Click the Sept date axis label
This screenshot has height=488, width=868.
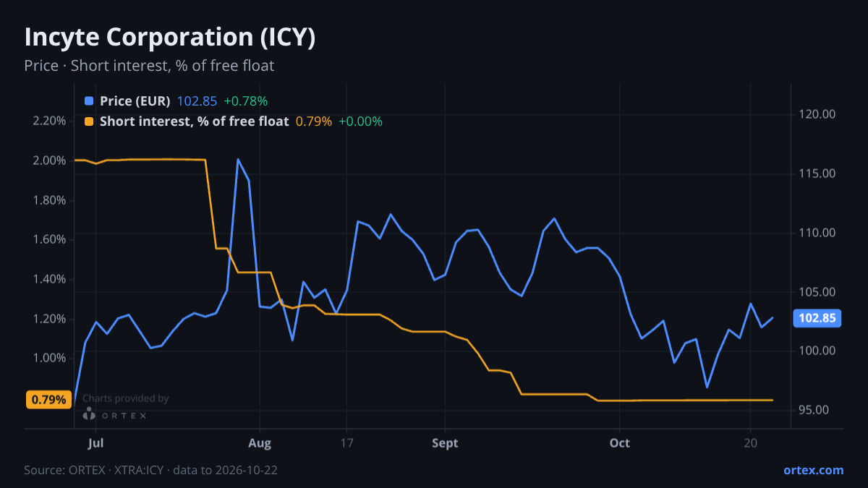(x=446, y=443)
